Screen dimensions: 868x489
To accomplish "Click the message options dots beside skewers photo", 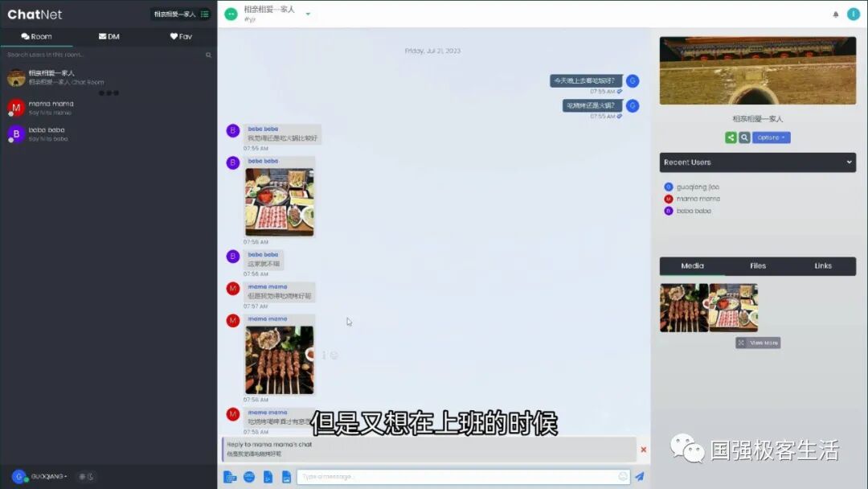I will 324,355.
